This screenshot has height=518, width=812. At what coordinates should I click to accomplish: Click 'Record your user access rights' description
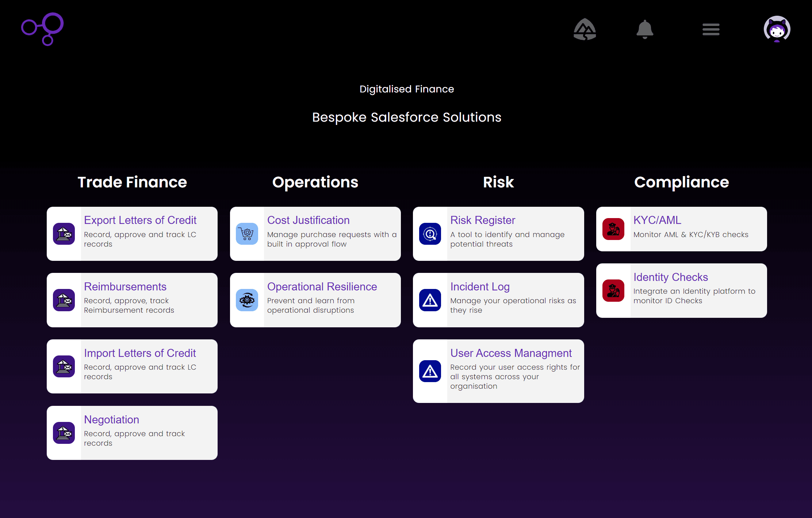point(515,377)
